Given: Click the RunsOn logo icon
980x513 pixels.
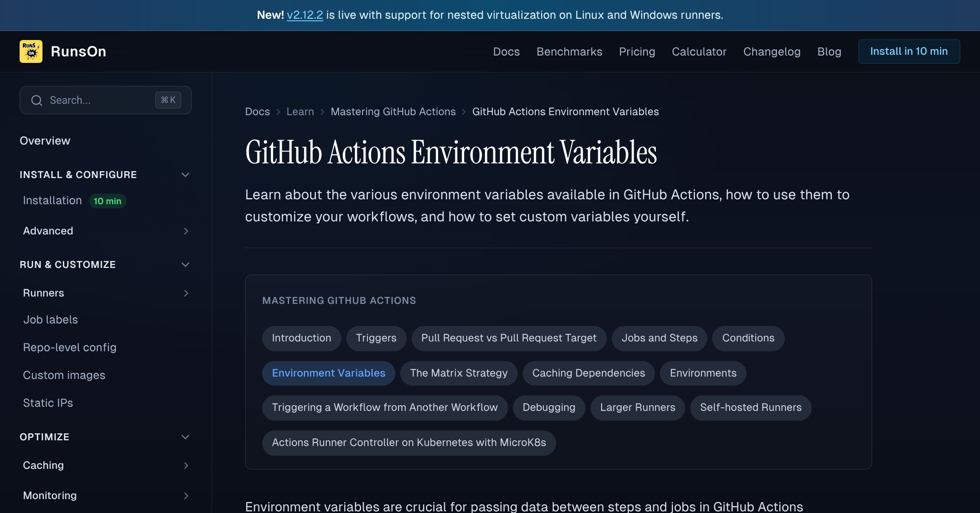Looking at the screenshot, I should click(x=31, y=51).
